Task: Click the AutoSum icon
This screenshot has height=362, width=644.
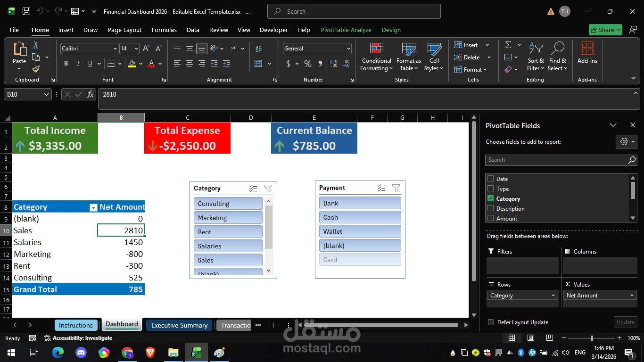Action: (508, 45)
